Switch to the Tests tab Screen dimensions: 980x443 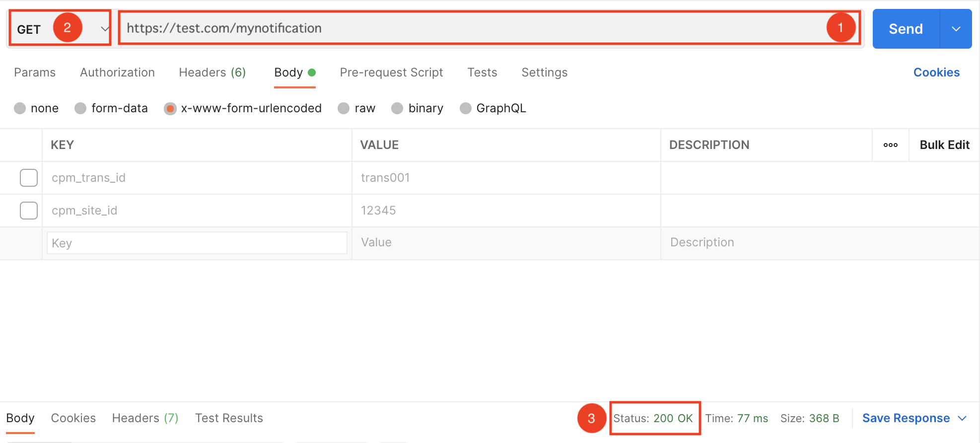click(x=482, y=73)
